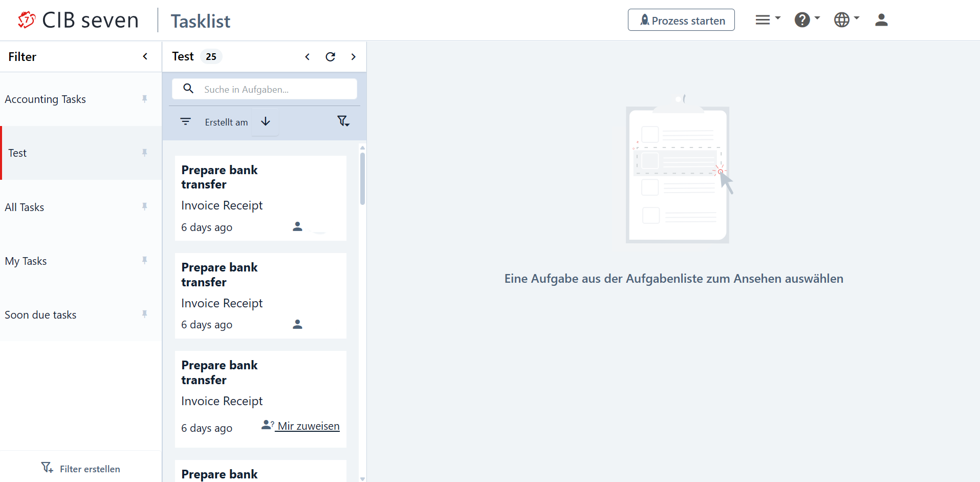Click the assignee icon on the first task card
The image size is (980, 482).
(297, 226)
